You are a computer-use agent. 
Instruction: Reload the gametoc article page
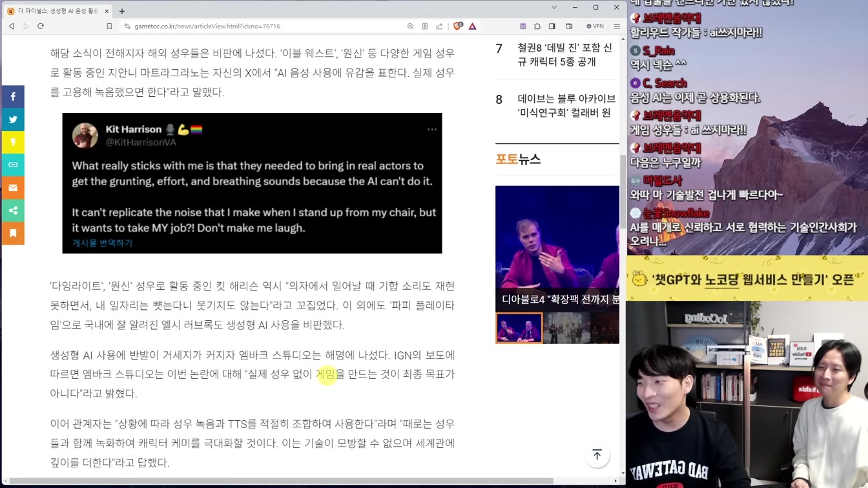41,26
